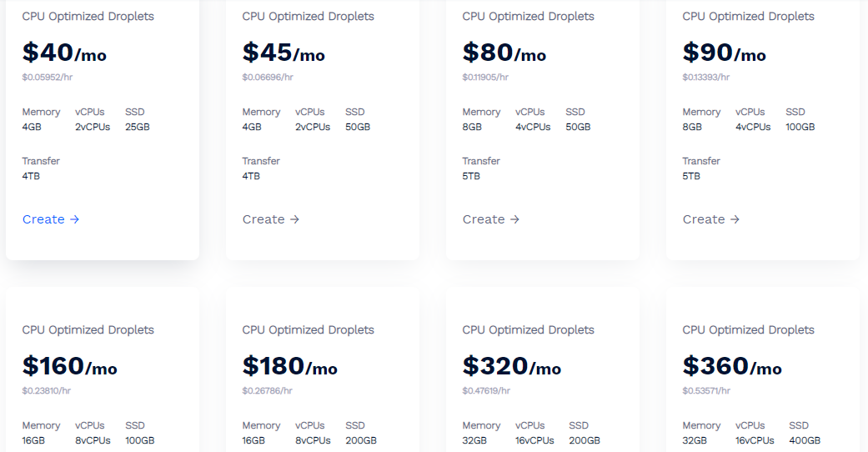The height and width of the screenshot is (452, 868).
Task: Click Create link on the $45/mo plan
Action: [271, 219]
